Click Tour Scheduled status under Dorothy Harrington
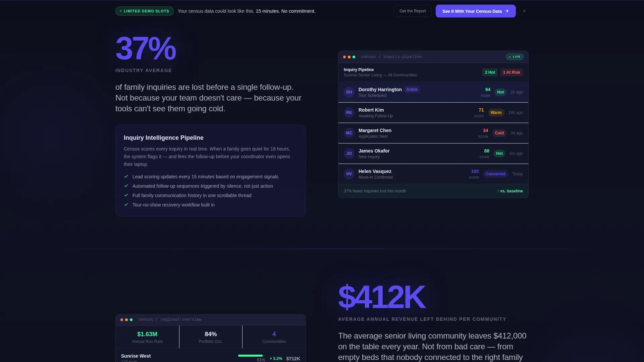Image resolution: width=644 pixels, height=362 pixels. pos(372,96)
